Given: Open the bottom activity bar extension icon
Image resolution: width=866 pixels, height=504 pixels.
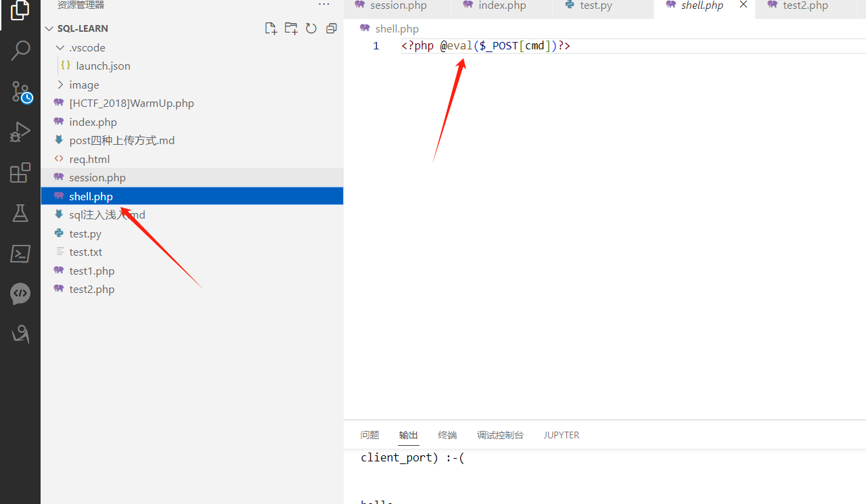Looking at the screenshot, I should pyautogui.click(x=20, y=334).
